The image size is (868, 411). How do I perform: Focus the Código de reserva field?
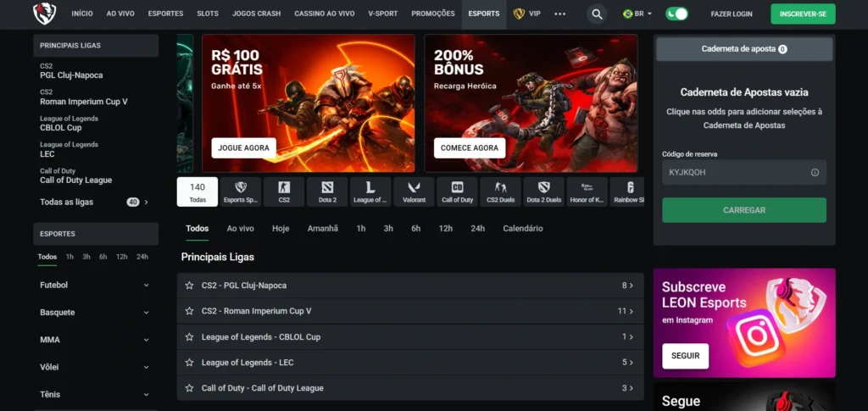tap(744, 172)
